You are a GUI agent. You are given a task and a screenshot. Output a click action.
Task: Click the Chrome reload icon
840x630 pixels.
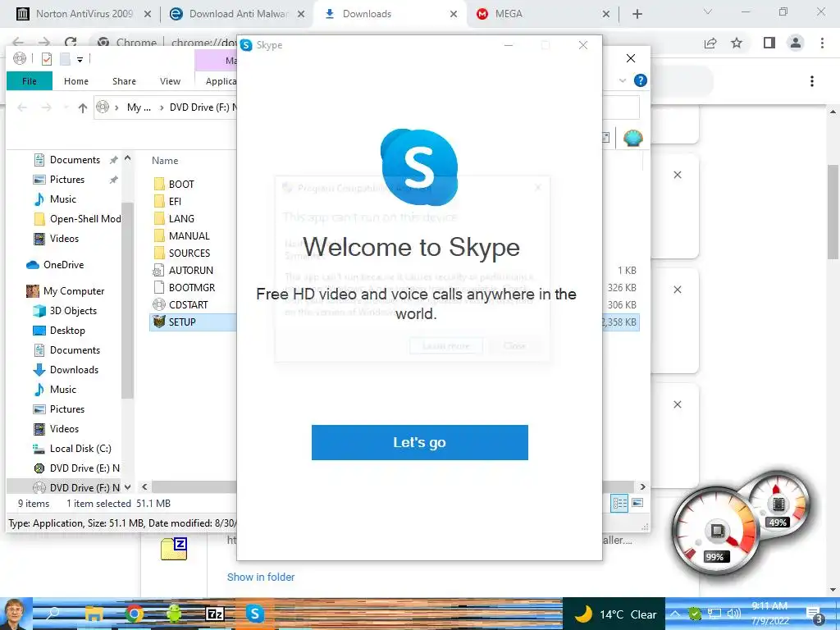71,43
